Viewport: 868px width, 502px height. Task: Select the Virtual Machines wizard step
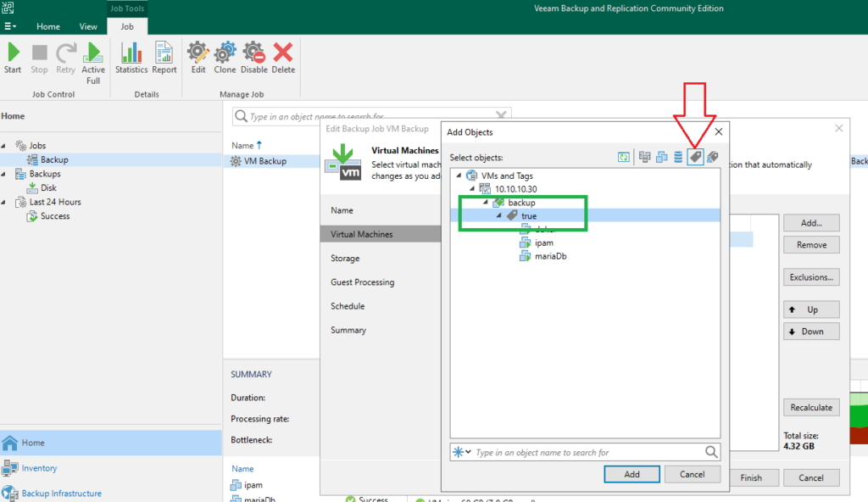point(381,234)
